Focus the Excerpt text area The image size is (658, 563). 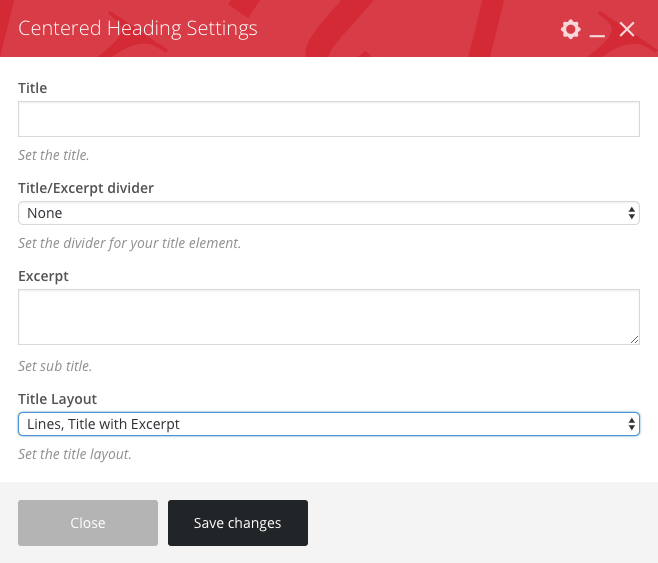(x=328, y=317)
